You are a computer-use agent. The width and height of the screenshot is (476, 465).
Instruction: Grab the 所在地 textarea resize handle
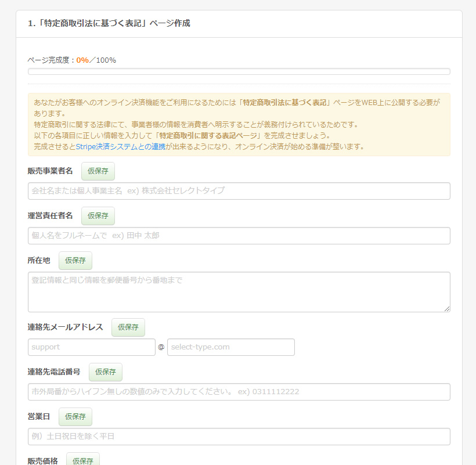[447, 309]
